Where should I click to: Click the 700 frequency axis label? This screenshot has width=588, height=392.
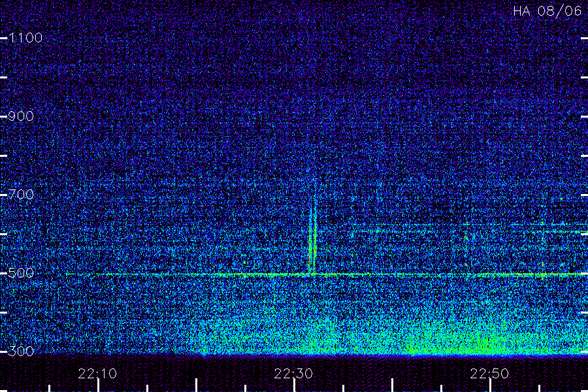click(x=21, y=194)
